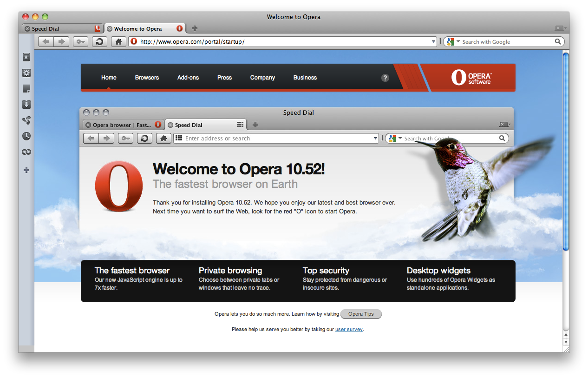Open the Opera Unite panel
Viewport: 588px width, 378px height.
26,120
